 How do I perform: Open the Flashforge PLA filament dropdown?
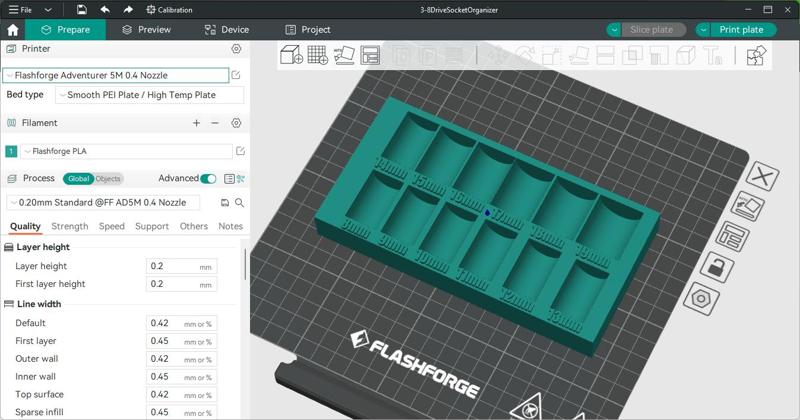[x=126, y=152]
